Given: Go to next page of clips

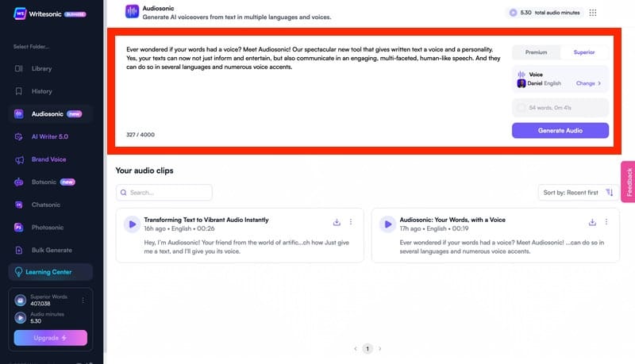Looking at the screenshot, I should (x=380, y=349).
